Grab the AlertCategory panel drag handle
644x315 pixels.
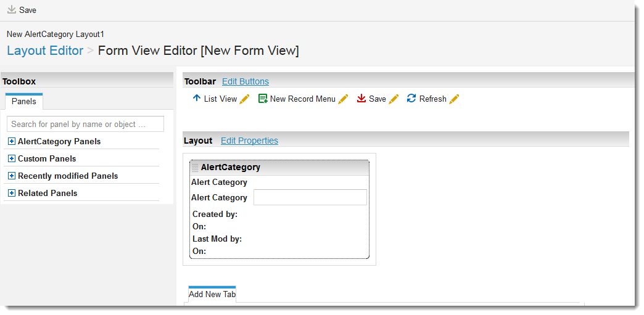(x=195, y=168)
